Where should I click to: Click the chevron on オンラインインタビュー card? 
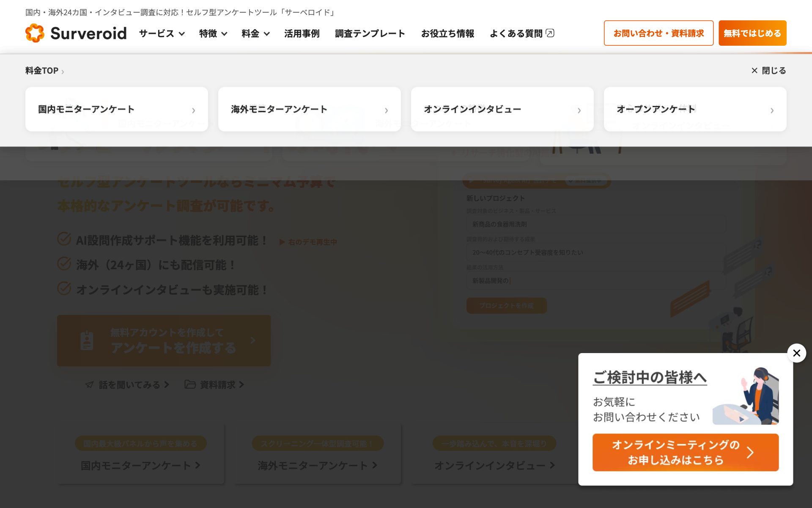(x=579, y=110)
